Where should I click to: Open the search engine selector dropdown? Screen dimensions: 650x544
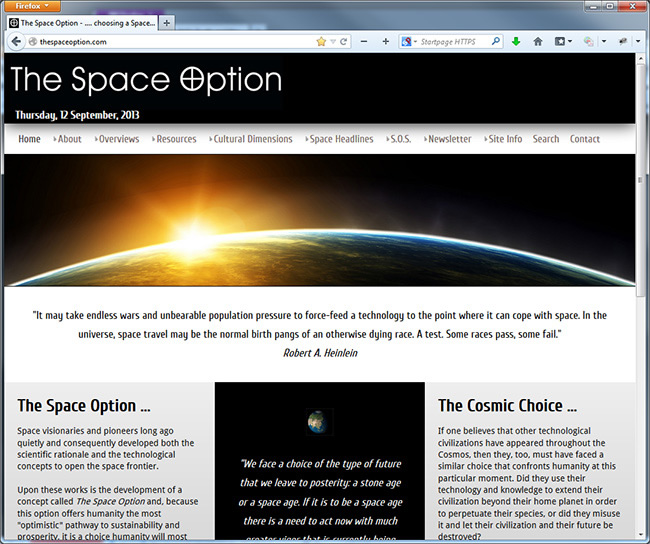(x=409, y=41)
